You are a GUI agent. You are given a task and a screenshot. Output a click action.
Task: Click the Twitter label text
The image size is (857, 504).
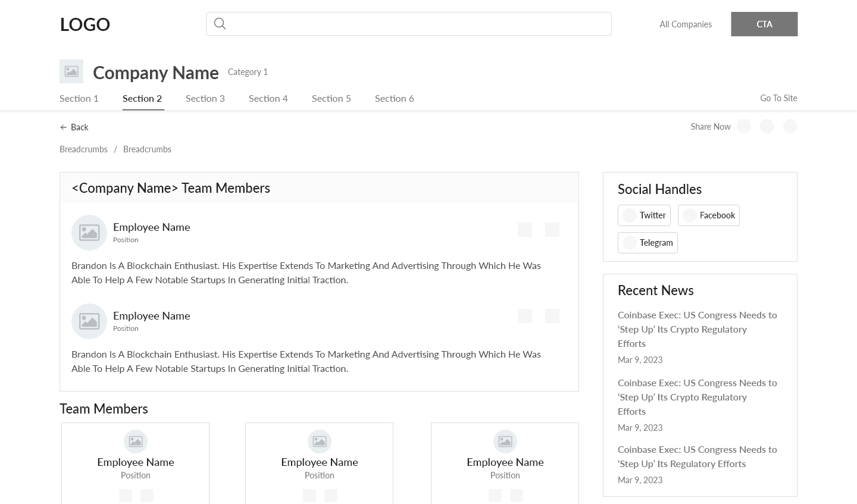pos(653,215)
